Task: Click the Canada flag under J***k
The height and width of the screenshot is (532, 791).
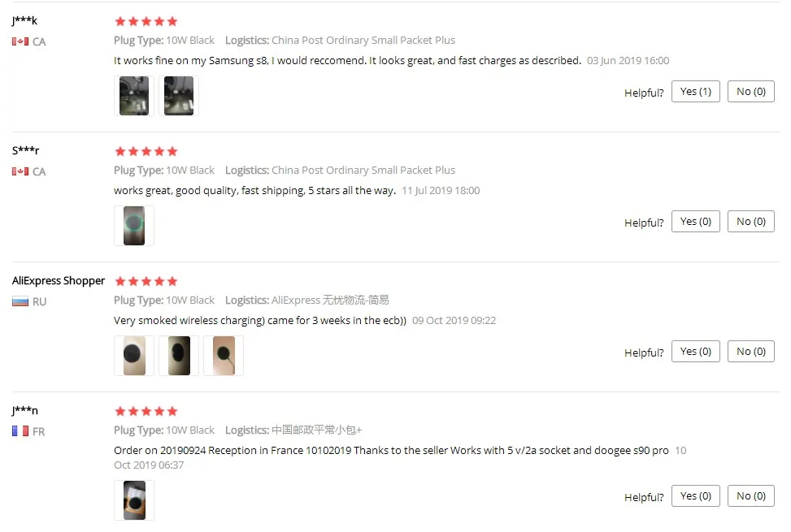Action: 20,41
